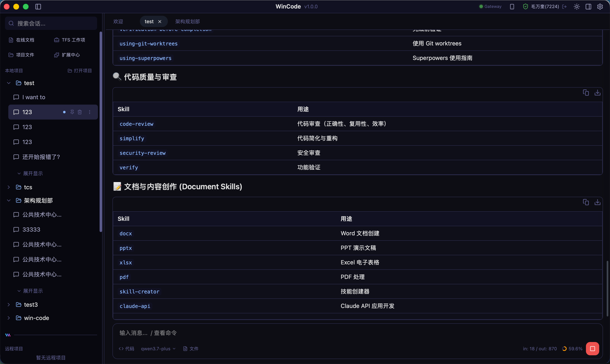Click the folder icon of tcs project
The image size is (610, 364).
(19, 187)
